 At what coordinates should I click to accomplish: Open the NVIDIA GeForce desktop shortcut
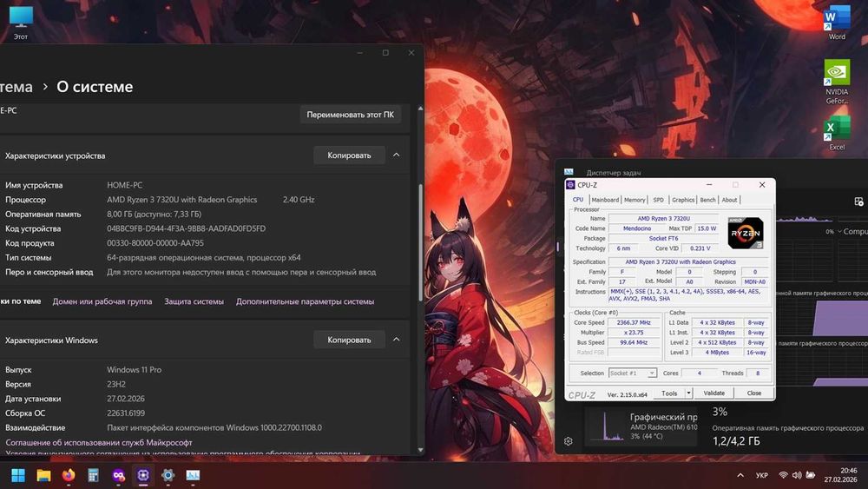(x=837, y=82)
